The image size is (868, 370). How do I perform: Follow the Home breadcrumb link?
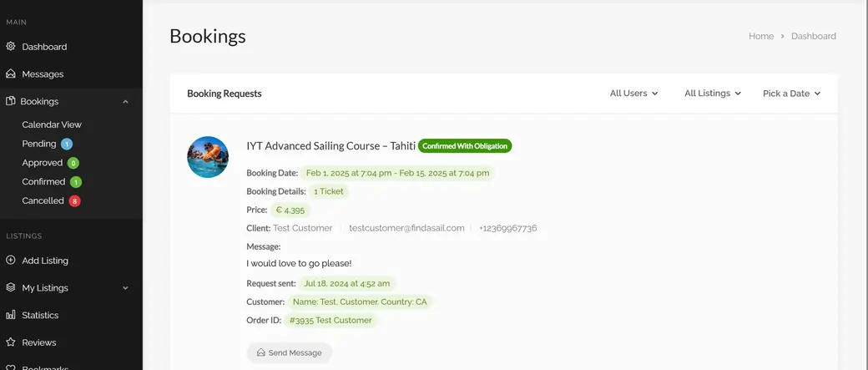tap(761, 37)
